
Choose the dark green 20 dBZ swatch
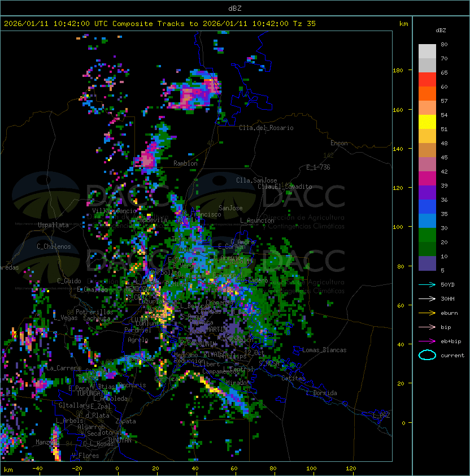pyautogui.click(x=427, y=249)
